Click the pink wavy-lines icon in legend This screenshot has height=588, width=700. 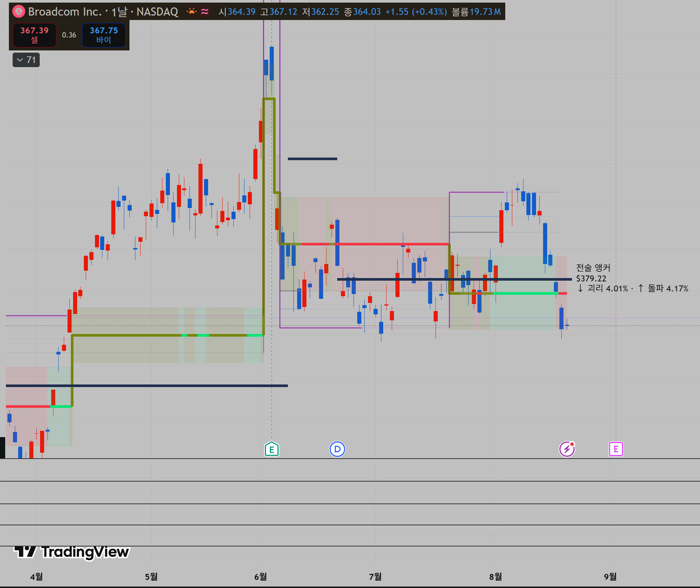(x=205, y=12)
